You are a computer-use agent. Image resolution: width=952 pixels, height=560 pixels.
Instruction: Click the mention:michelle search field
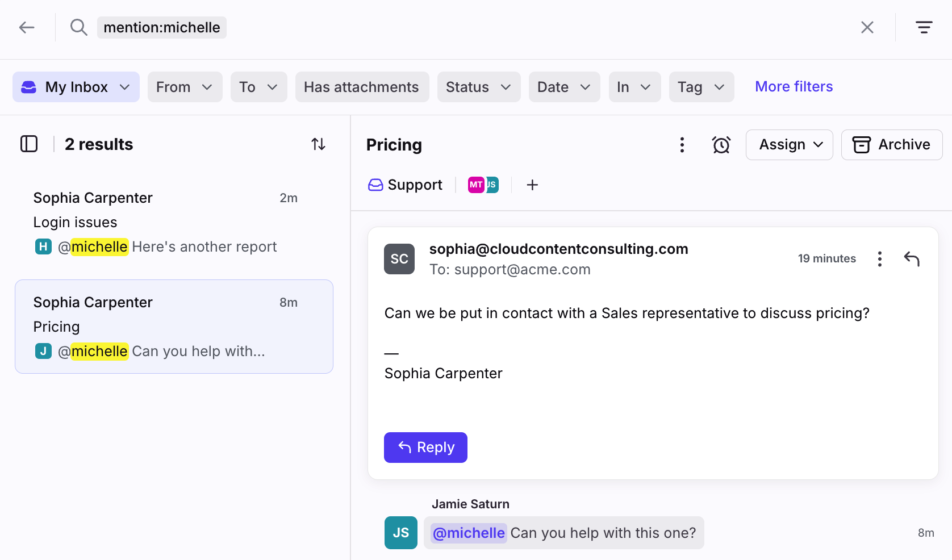162,27
